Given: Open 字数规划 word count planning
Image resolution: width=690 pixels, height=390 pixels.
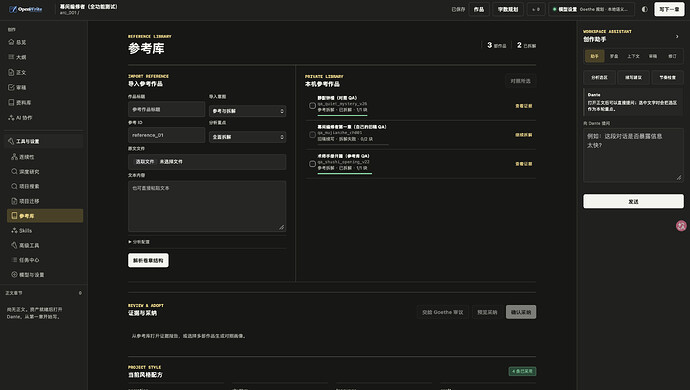Looking at the screenshot, I should (508, 9).
